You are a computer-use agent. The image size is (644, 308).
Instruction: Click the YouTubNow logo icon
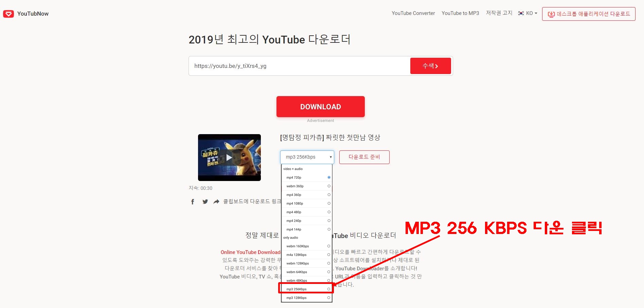(x=8, y=14)
